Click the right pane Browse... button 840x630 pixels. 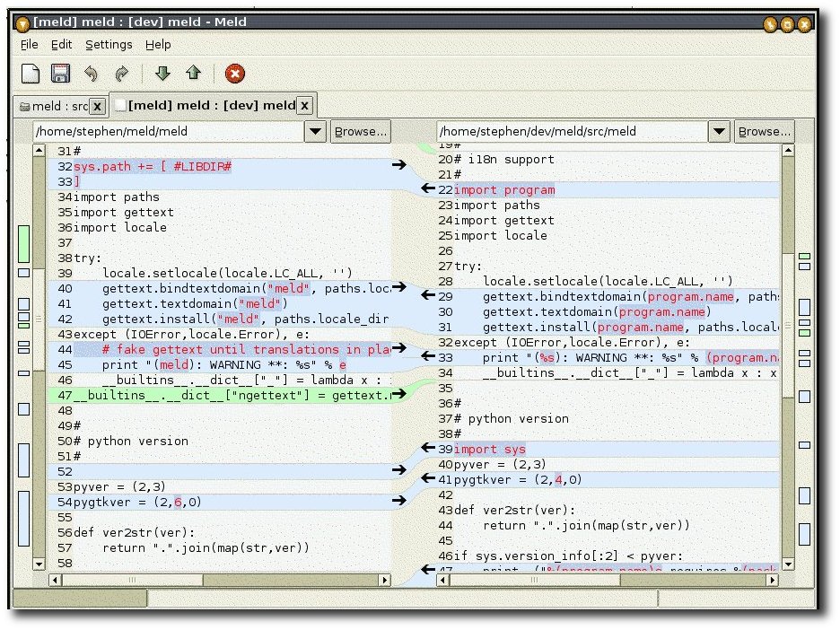[764, 131]
